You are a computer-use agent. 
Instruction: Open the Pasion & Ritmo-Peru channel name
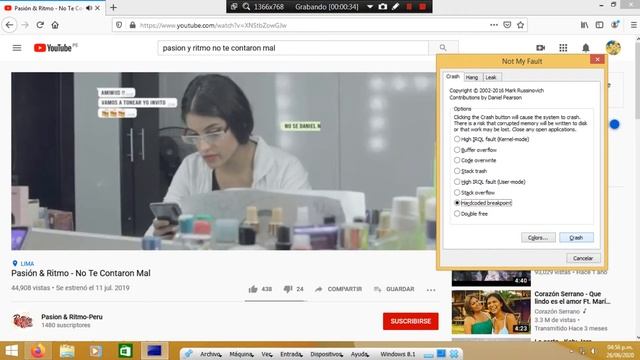click(x=72, y=317)
